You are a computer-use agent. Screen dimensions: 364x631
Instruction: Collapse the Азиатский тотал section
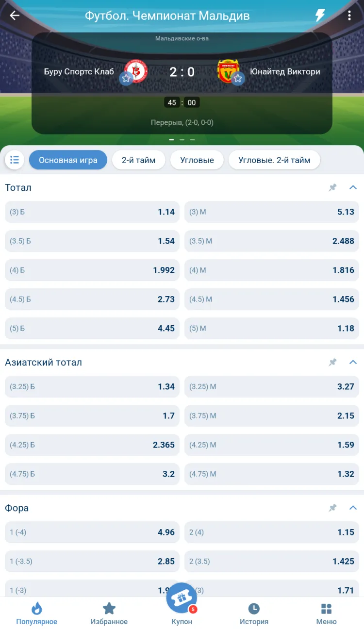[x=353, y=363]
